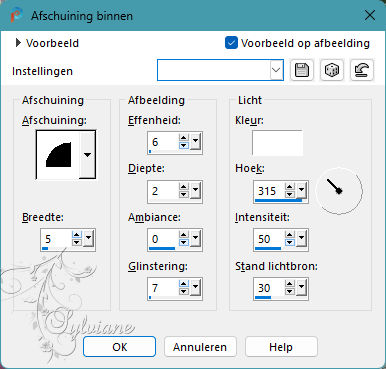
Task: Click the bevel shape preview thumbnail
Action: click(x=58, y=154)
